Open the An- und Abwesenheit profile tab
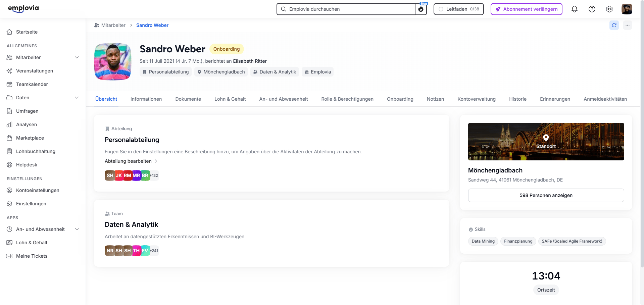644x305 pixels. [x=284, y=99]
